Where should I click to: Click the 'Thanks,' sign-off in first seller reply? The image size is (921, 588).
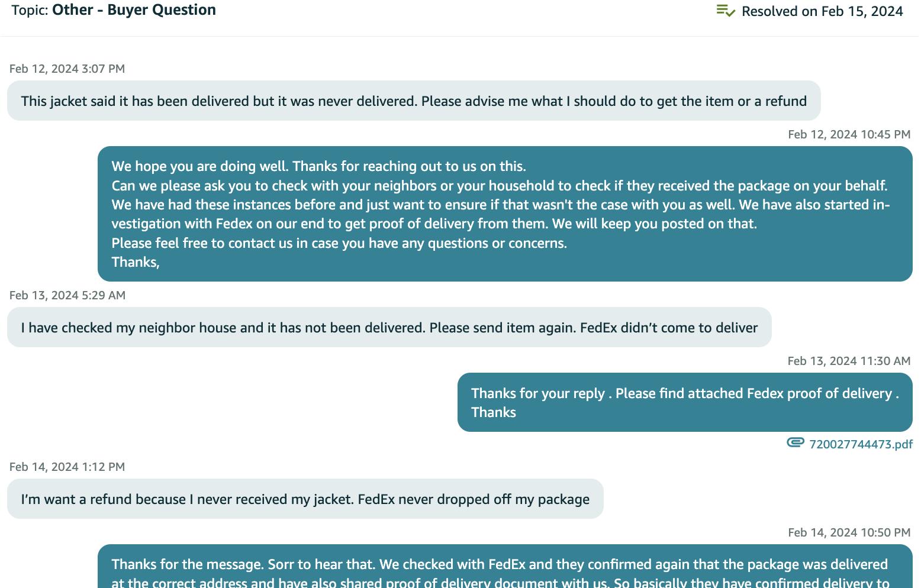[x=136, y=262]
